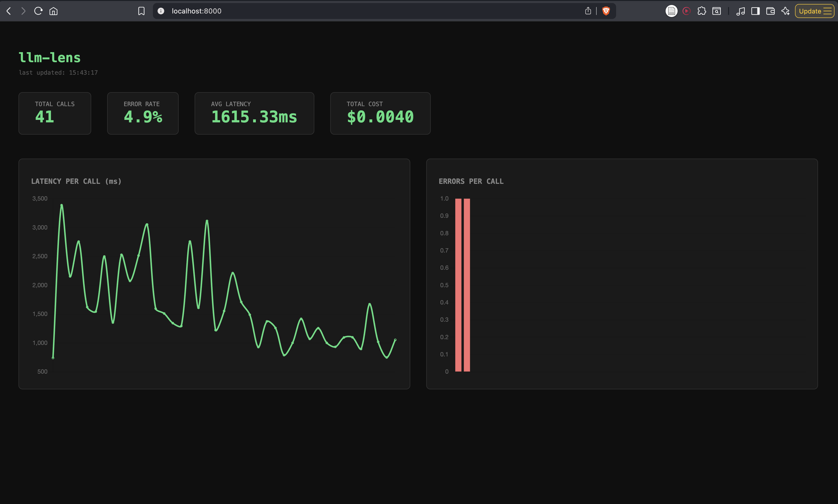This screenshot has height=504, width=838.
Task: Click the last updated 15:43:17 timestamp
Action: (58, 73)
